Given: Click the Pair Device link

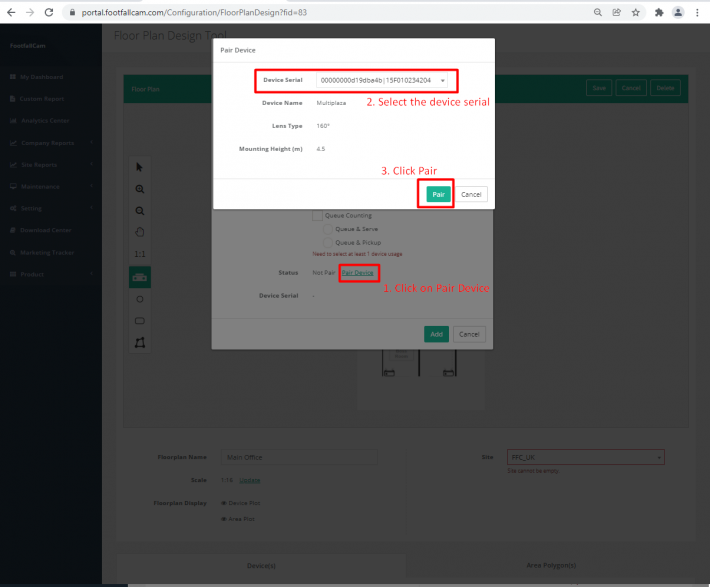Looking at the screenshot, I should [358, 272].
